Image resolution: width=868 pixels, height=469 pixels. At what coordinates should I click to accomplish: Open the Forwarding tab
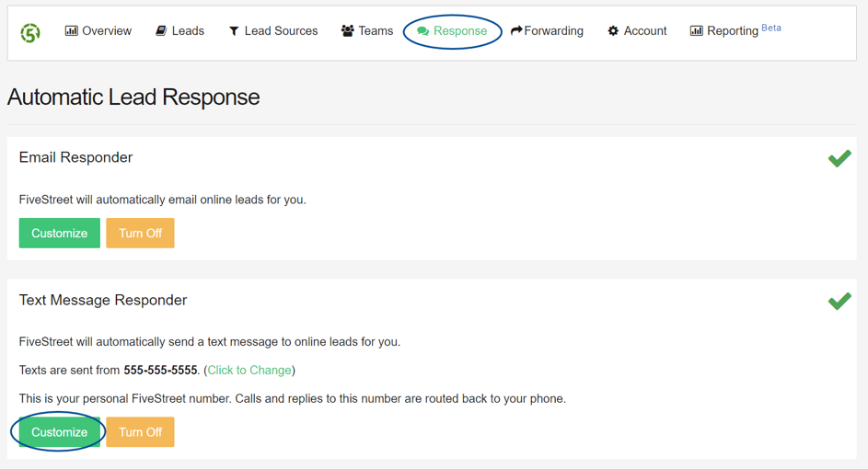(547, 31)
